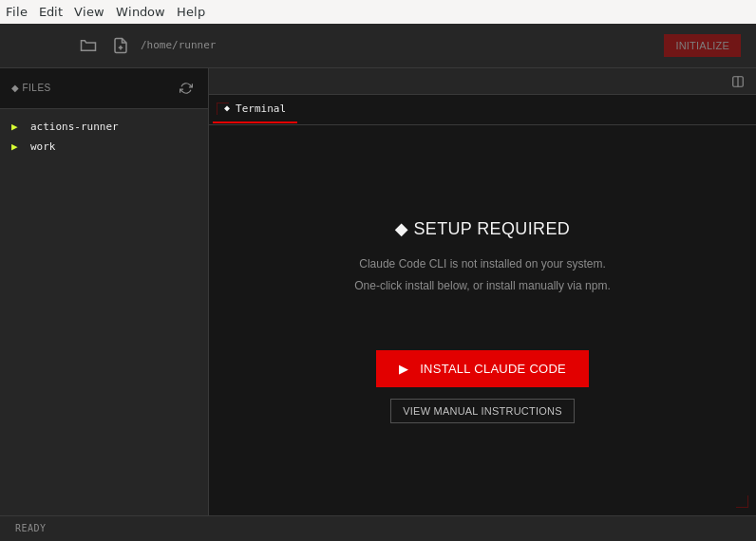Screen dimensions: 756x541
Task: Click the SETUP REQUIRED heading
Action: click(482, 229)
